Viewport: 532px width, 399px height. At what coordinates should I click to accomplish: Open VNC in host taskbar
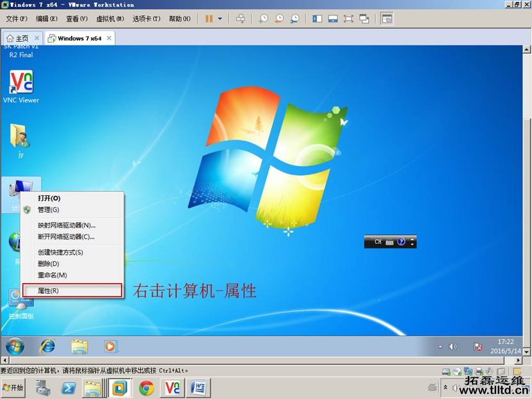[173, 388]
